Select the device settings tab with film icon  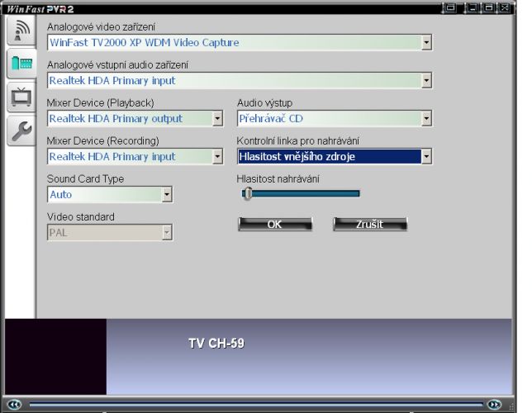[x=21, y=64]
